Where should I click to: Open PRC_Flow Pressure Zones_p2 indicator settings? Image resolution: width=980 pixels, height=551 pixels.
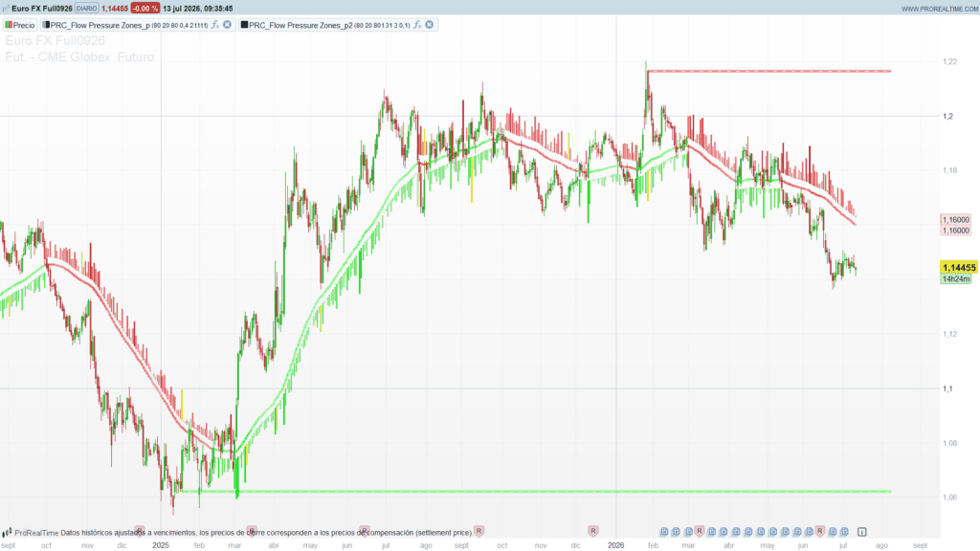[x=301, y=25]
